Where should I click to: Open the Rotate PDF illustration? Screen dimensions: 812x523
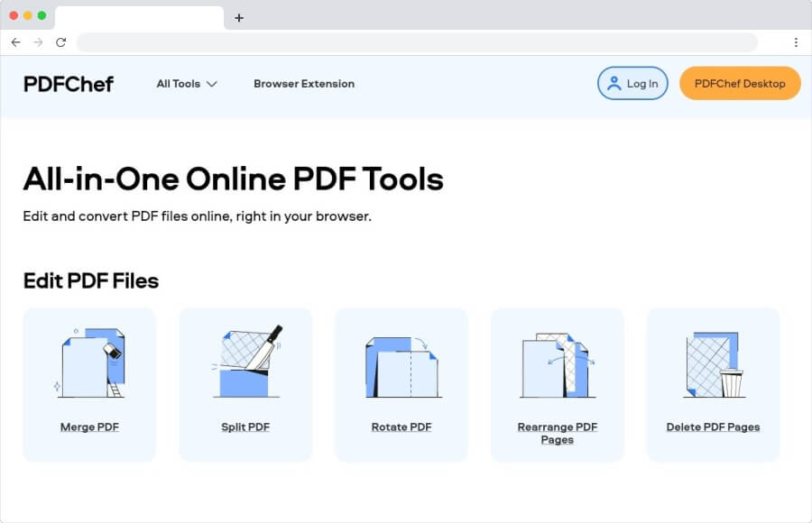(402, 367)
